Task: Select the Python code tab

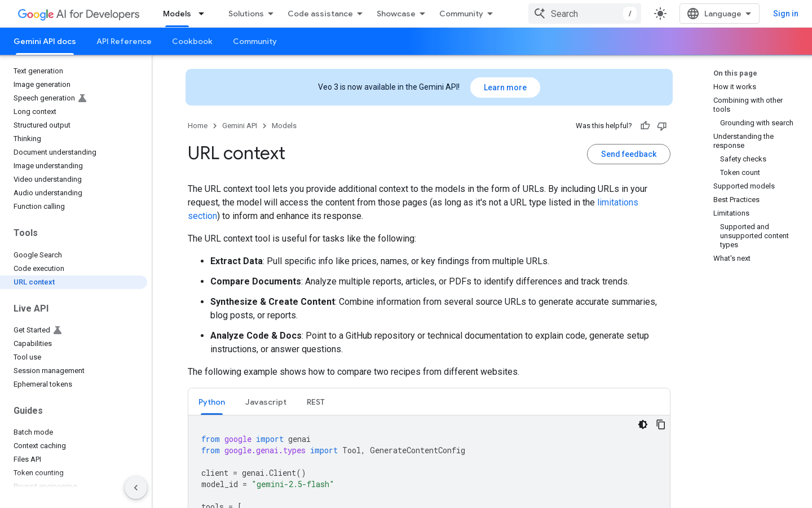Action: click(212, 402)
